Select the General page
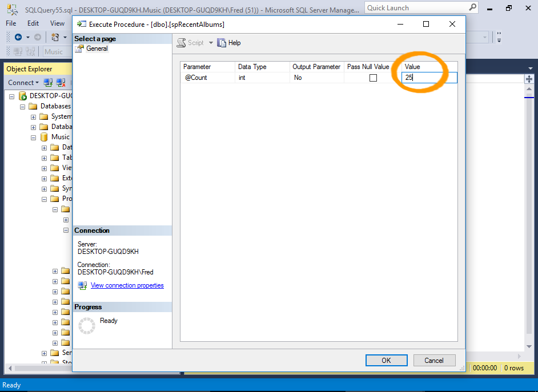The image size is (538, 392). click(97, 49)
